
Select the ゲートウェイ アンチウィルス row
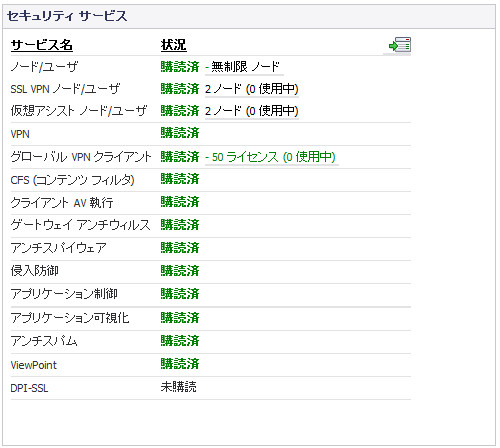pos(211,226)
